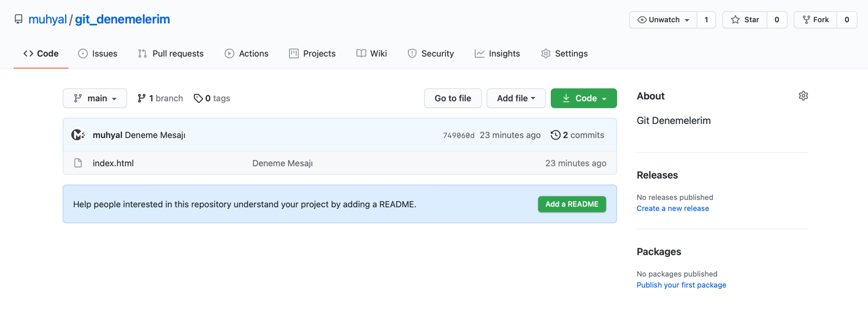Image resolution: width=868 pixels, height=311 pixels.
Task: Click the tag icon next to 0 tags
Action: (198, 98)
